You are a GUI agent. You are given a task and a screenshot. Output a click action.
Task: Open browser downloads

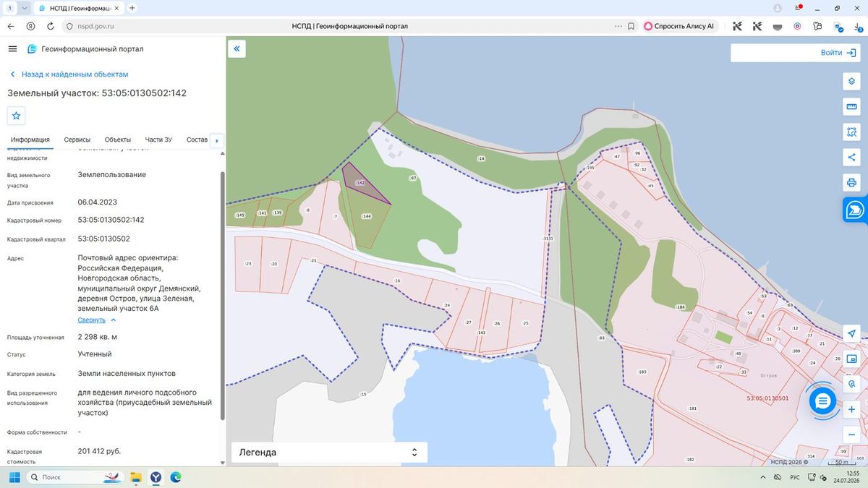coord(857,26)
